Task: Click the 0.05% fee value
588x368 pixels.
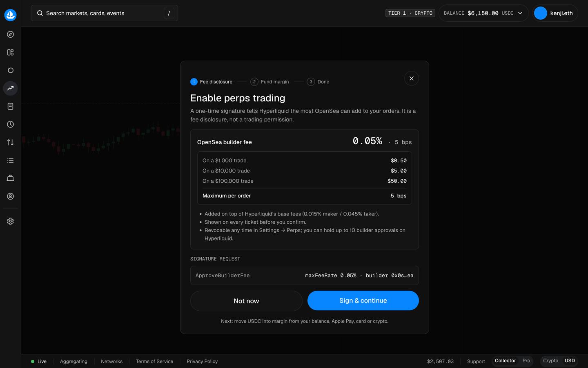Action: (367, 141)
